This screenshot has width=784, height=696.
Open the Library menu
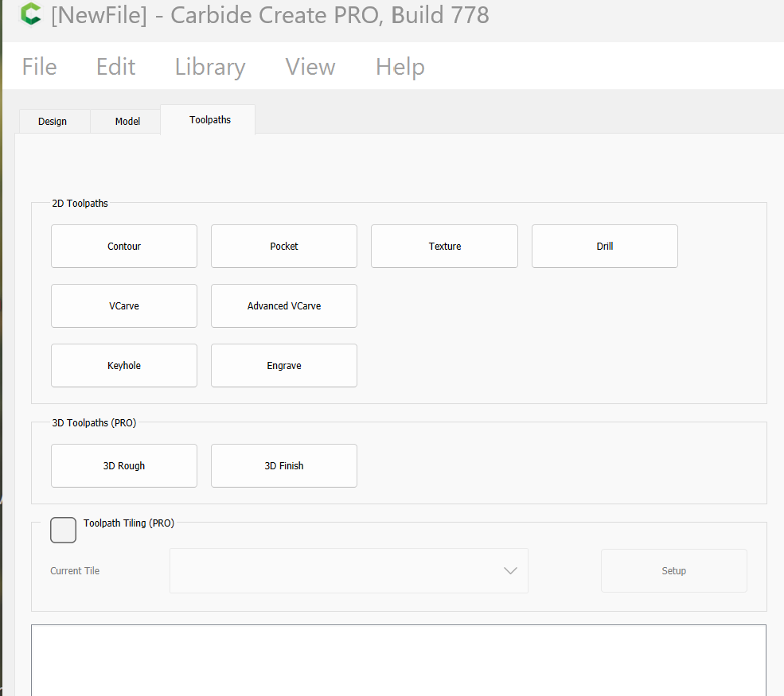[x=210, y=67]
